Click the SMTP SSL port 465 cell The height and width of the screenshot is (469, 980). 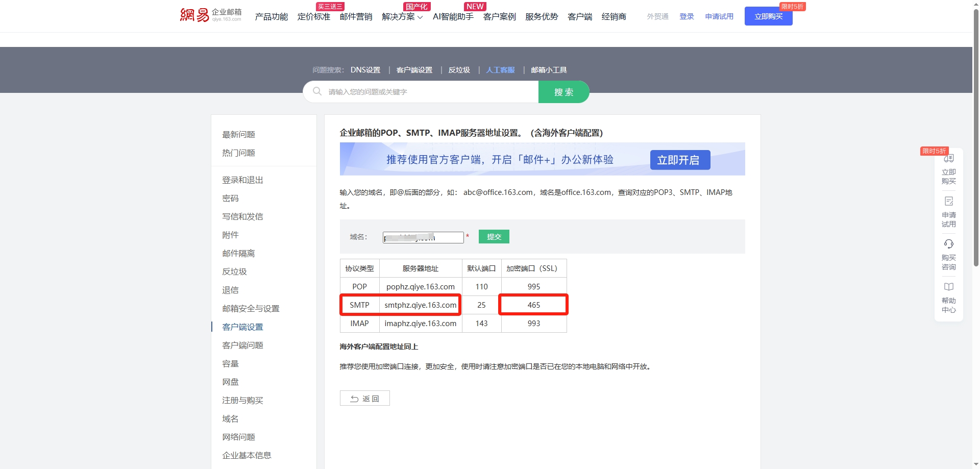coord(534,305)
